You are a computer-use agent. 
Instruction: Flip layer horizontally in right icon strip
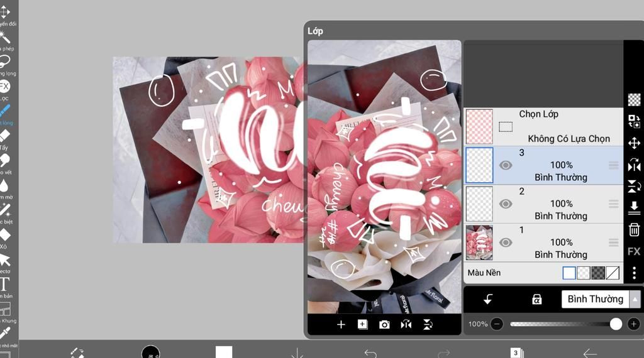pyautogui.click(x=634, y=165)
